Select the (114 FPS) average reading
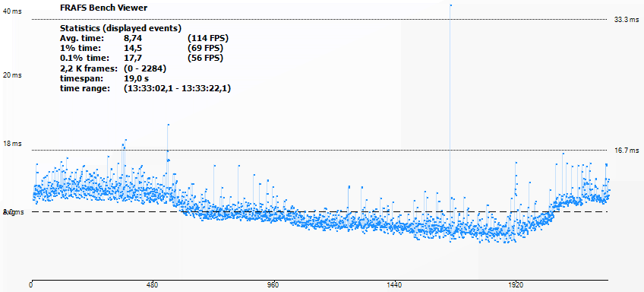Screen dimensions: 644x292 click(207, 38)
